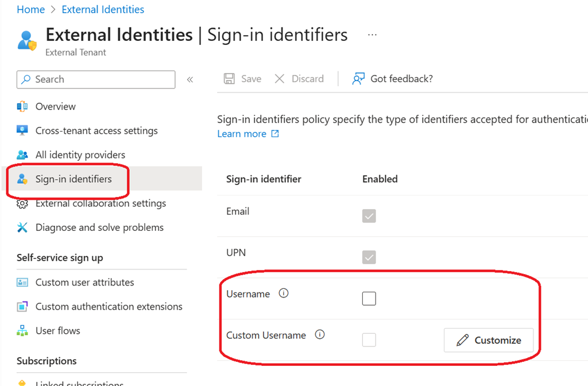Click the Overview icon in sidebar

tap(22, 106)
